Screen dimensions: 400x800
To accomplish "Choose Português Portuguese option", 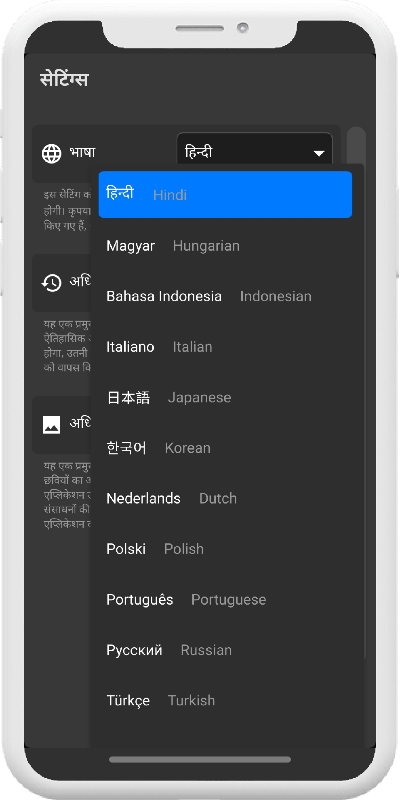I will (225, 599).
